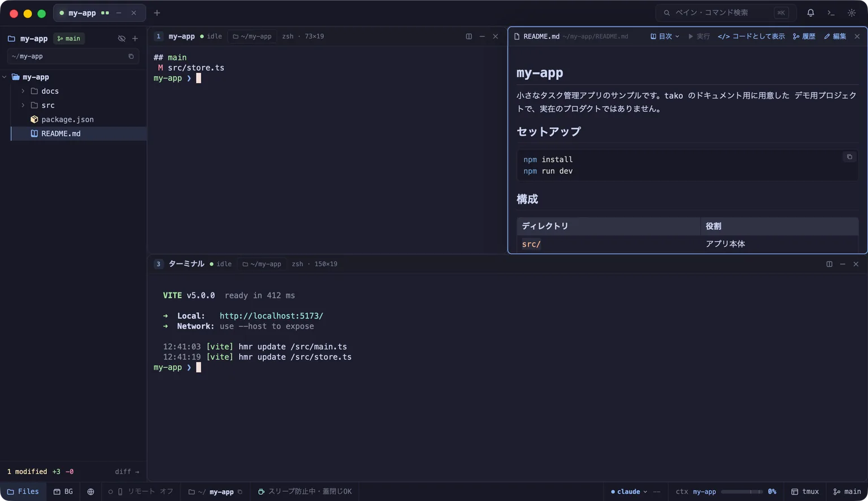This screenshot has width=868, height=501.
Task: Click the セットアップ heading in README
Action: click(x=549, y=131)
